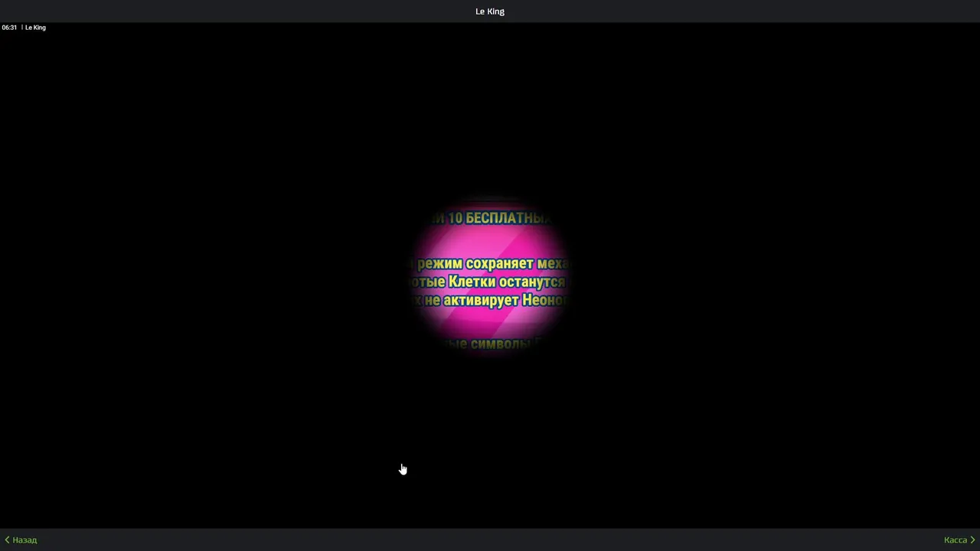This screenshot has height=551, width=980.
Task: Go back using the Назад link
Action: tap(21, 540)
